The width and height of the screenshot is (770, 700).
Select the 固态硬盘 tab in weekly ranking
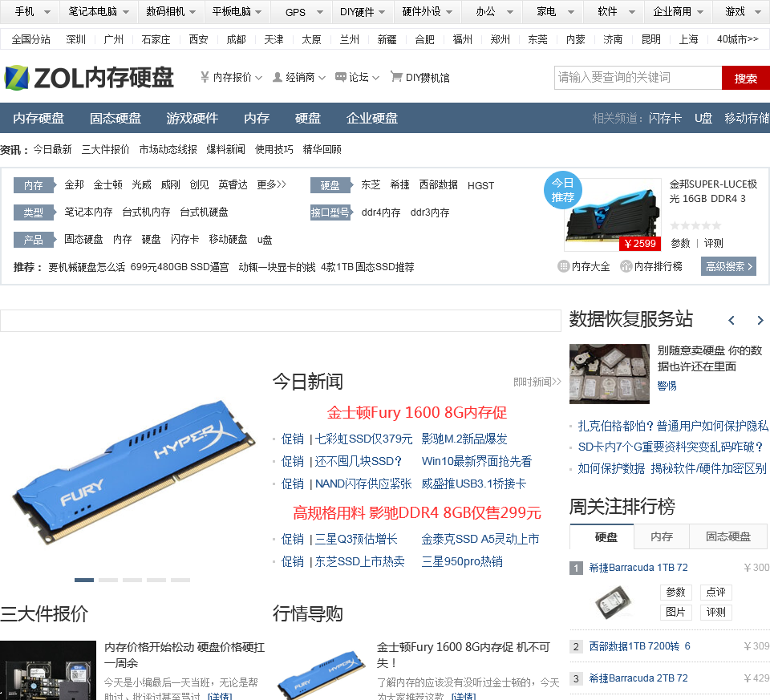[x=727, y=536]
